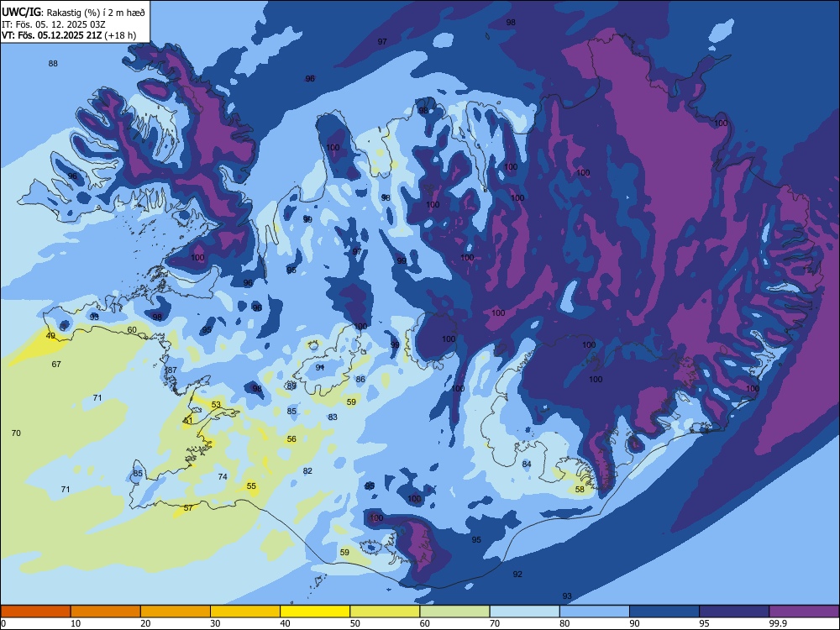Click the map value 87 on the west coast
The image size is (840, 630).
click(172, 370)
